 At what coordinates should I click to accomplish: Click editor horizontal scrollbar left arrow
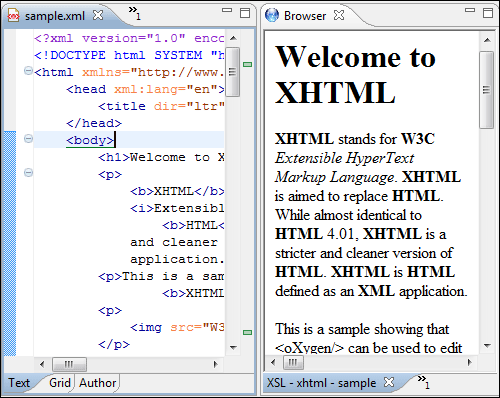[x=42, y=364]
